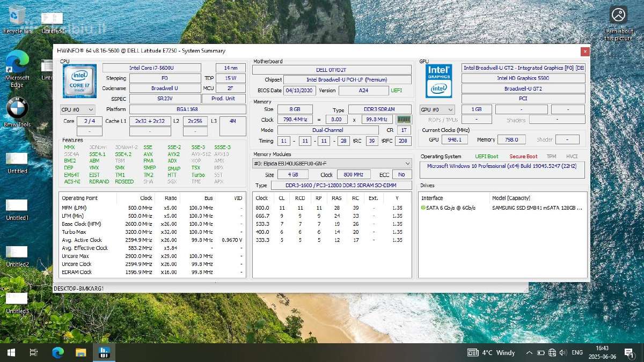Close the HWiNFO System Summary window
This screenshot has width=644, height=362.
tap(585, 51)
